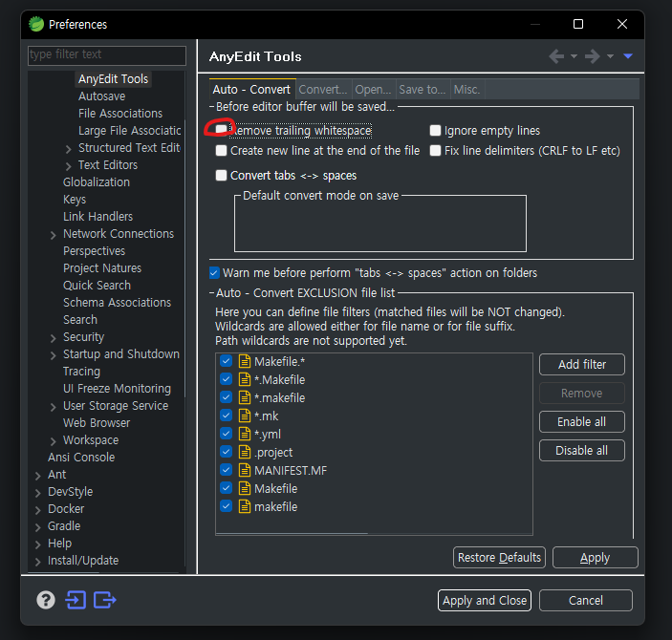The width and height of the screenshot is (672, 640).
Task: Open forward history dropdown arrow
Action: 610,56
